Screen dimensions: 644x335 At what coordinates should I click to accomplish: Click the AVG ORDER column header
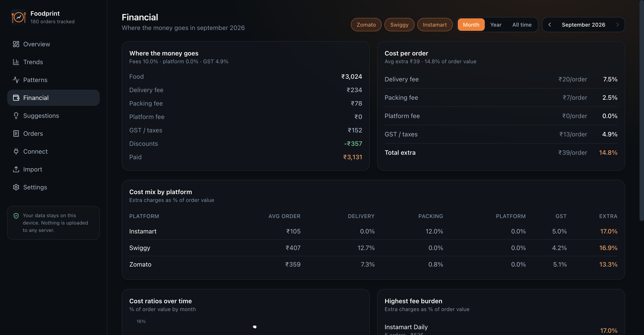(x=284, y=216)
